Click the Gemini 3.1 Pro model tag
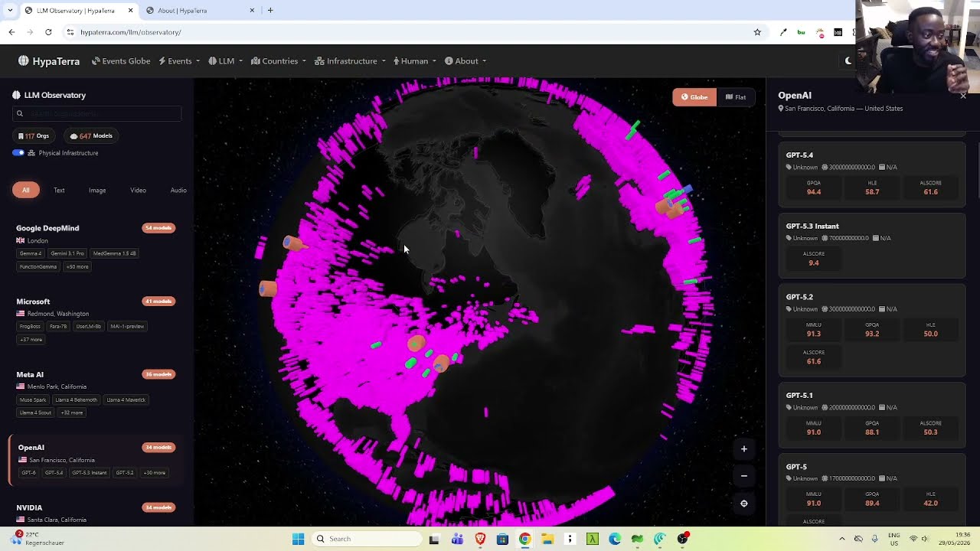980x551 pixels. pyautogui.click(x=67, y=253)
